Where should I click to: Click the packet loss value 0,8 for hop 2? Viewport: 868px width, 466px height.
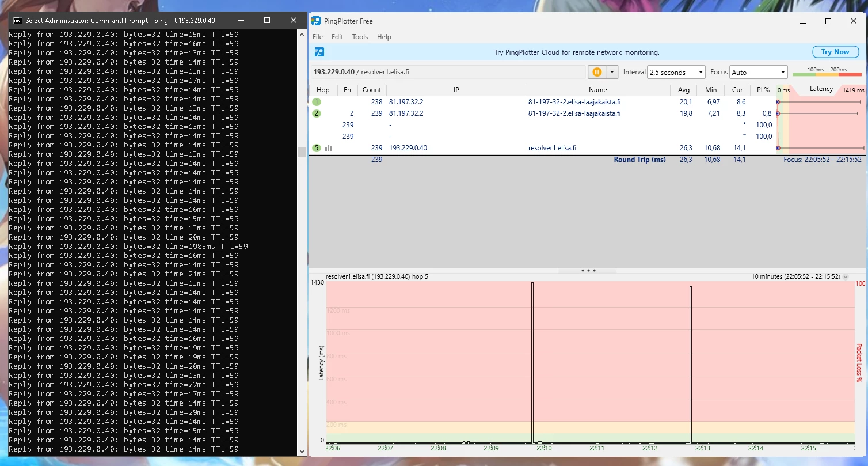767,113
